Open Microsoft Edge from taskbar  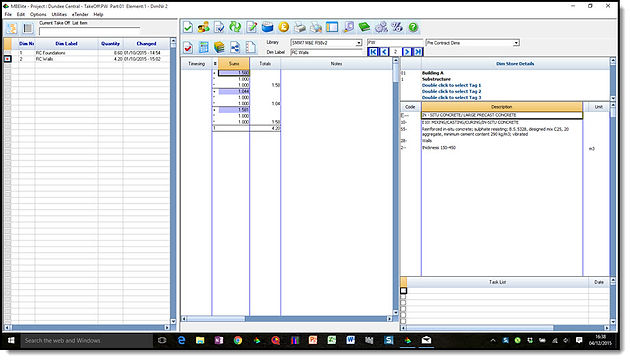click(x=182, y=340)
